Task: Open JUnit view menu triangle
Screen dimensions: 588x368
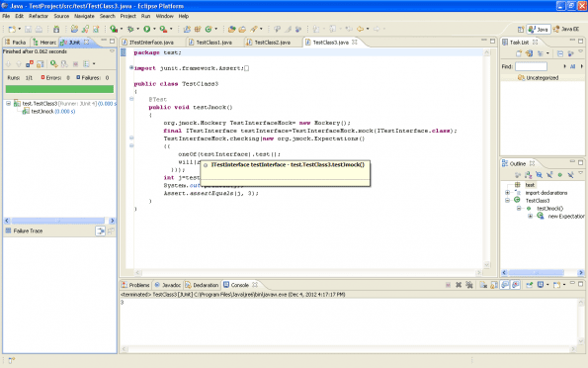Action: (112, 51)
